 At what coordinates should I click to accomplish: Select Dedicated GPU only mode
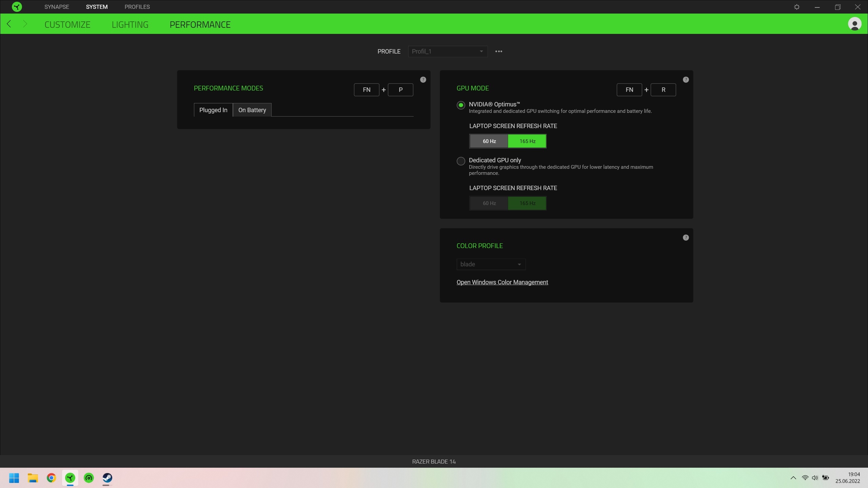pyautogui.click(x=460, y=161)
